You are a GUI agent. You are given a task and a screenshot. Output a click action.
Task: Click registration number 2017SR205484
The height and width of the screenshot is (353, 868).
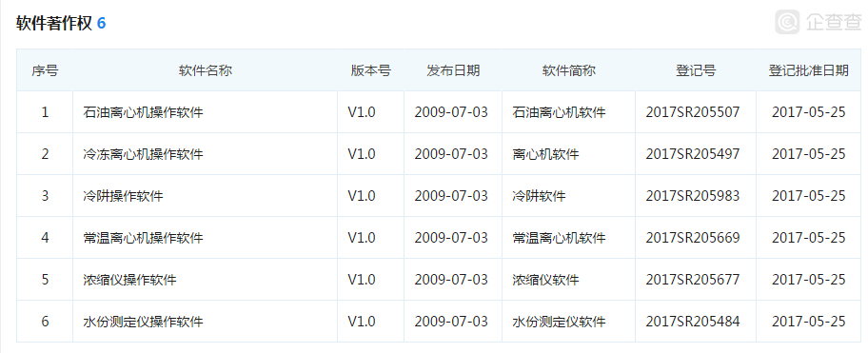click(693, 322)
